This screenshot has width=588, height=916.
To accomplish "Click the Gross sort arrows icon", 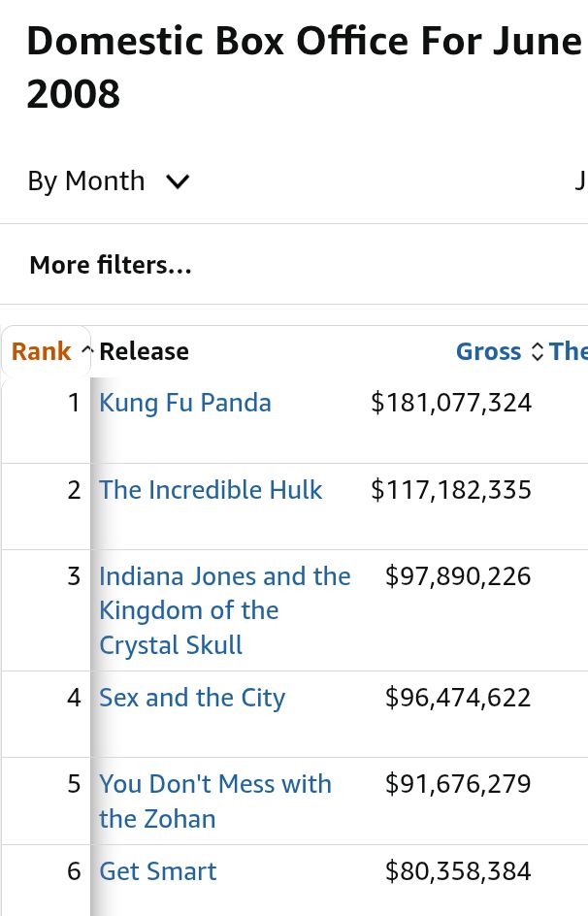I will [538, 351].
